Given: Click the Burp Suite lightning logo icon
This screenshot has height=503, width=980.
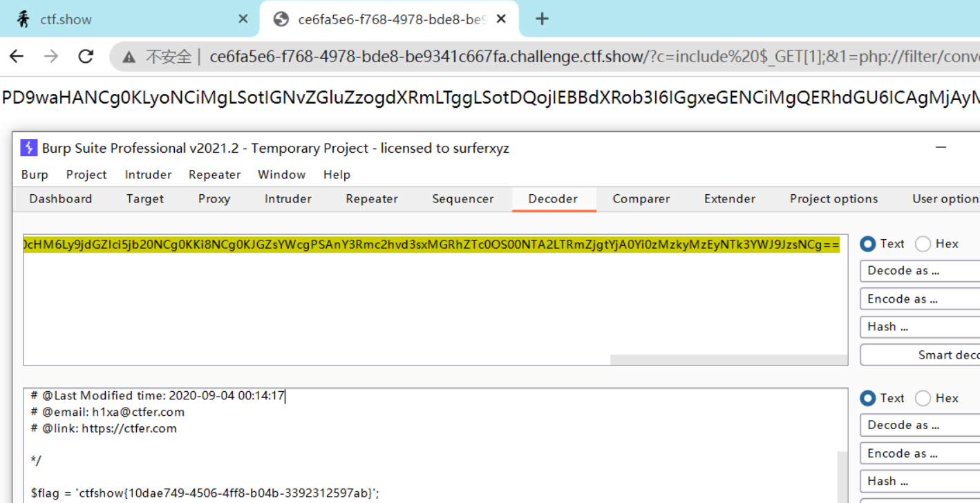Looking at the screenshot, I should tap(28, 148).
